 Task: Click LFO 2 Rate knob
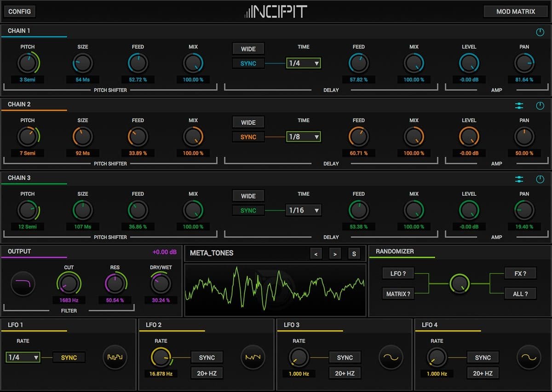tap(161, 357)
